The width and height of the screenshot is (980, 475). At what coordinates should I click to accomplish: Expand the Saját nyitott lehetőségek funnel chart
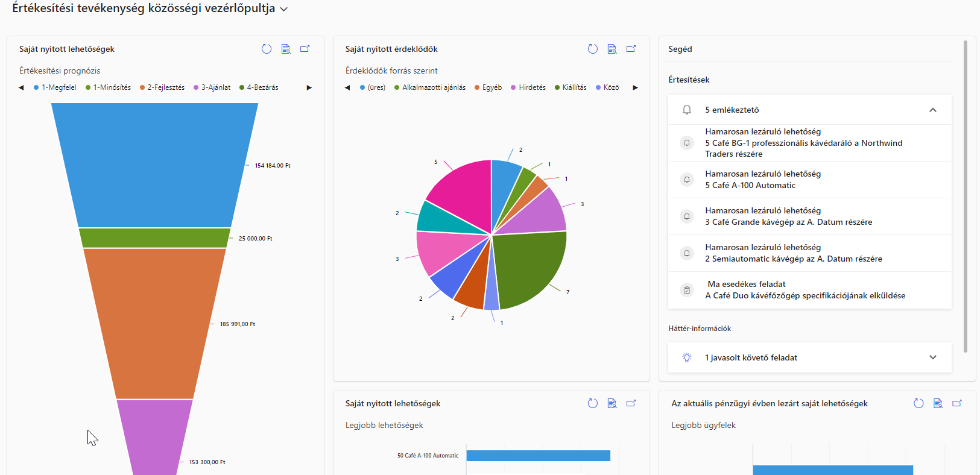[305, 49]
